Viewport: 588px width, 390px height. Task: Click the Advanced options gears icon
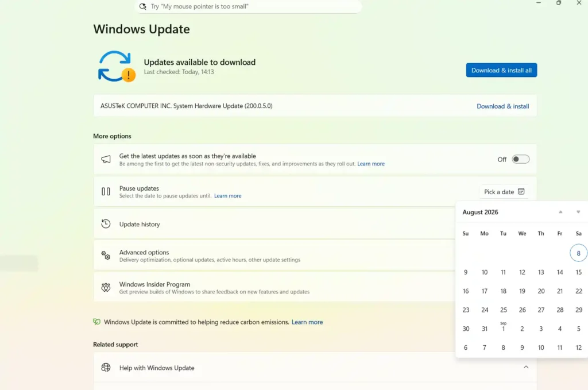tap(106, 256)
